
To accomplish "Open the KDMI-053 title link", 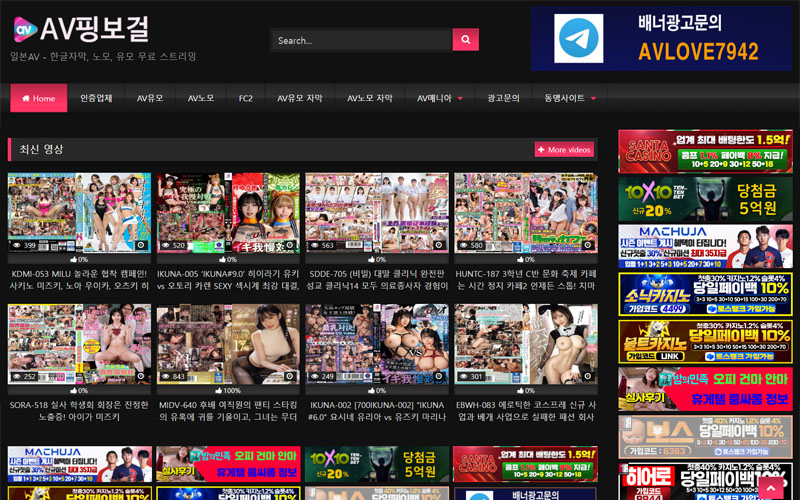I will 79,280.
